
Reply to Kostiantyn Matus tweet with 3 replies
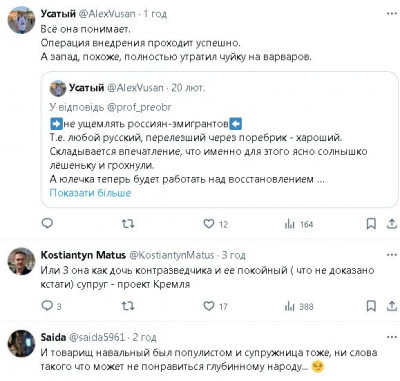pyautogui.click(x=51, y=306)
